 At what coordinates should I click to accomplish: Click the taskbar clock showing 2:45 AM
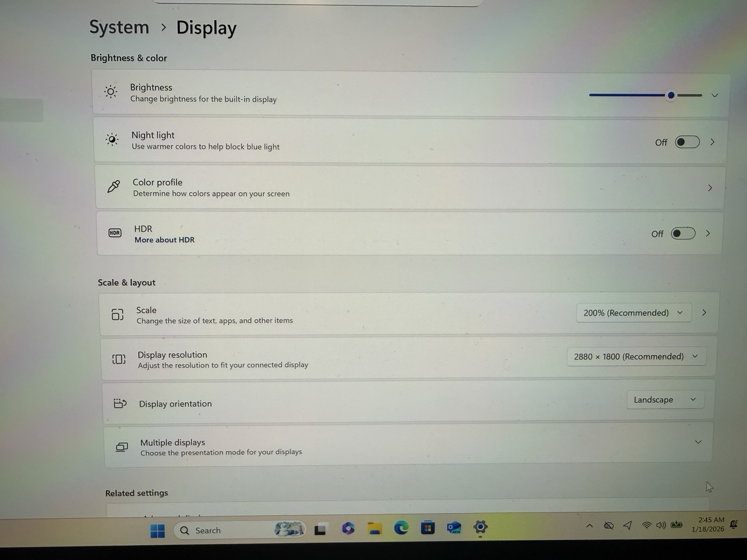click(711, 519)
